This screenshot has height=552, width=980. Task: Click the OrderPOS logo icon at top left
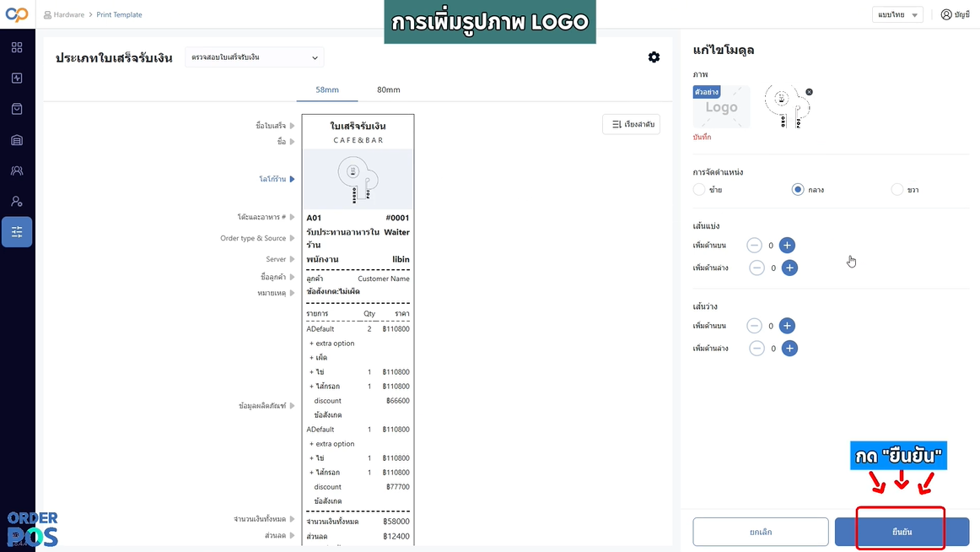pyautogui.click(x=17, y=14)
